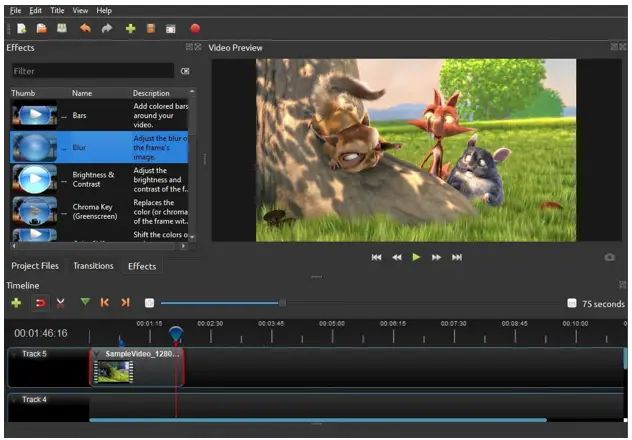The image size is (632, 440).
Task: Fast forward the video preview
Action: (437, 257)
